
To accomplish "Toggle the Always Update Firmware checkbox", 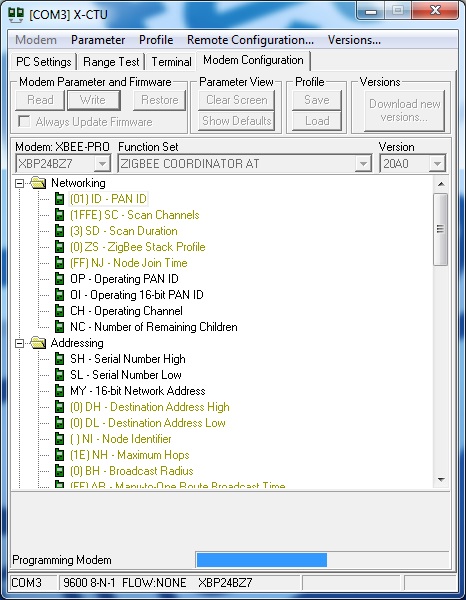I will [x=24, y=122].
